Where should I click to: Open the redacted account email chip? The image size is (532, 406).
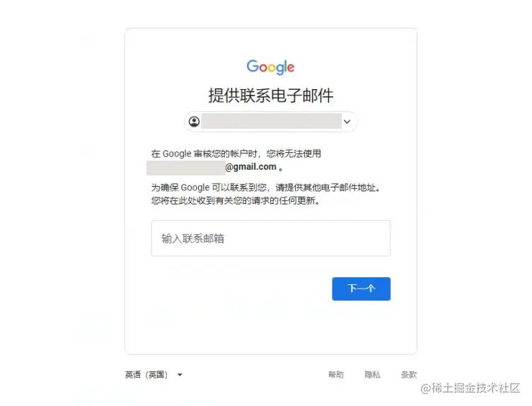[x=271, y=122]
